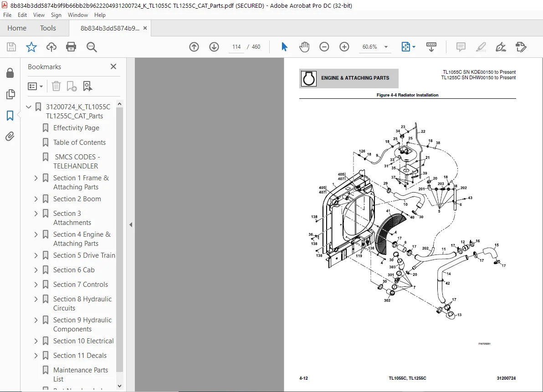The image size is (543, 392).
Task: Expand Section 10 Electrical bookmark
Action: pos(36,341)
